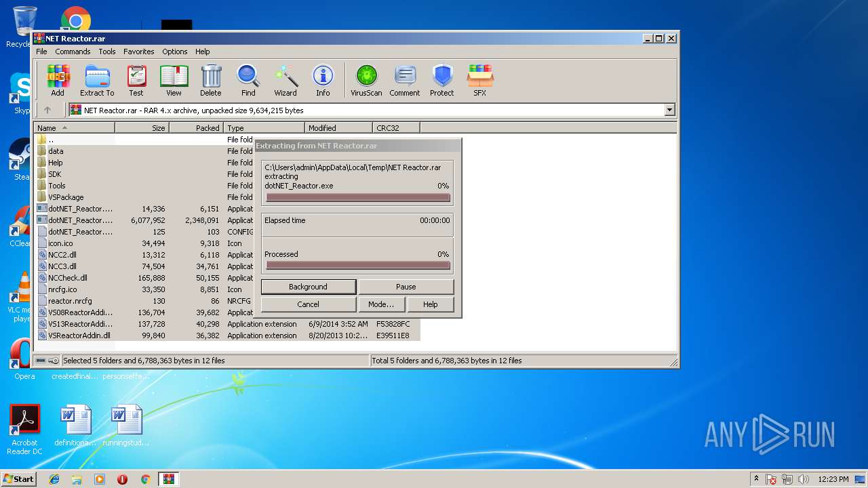Click the Extract To toolbar icon
The image size is (868, 488).
click(x=97, y=81)
